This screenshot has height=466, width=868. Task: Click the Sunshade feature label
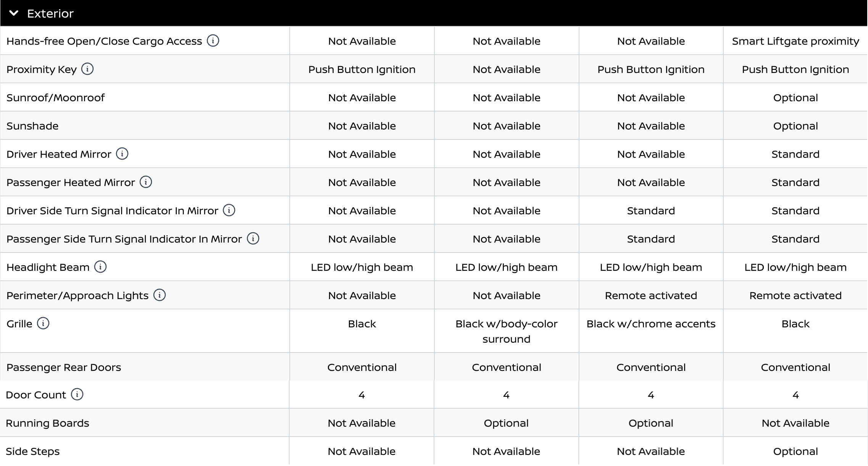click(32, 126)
